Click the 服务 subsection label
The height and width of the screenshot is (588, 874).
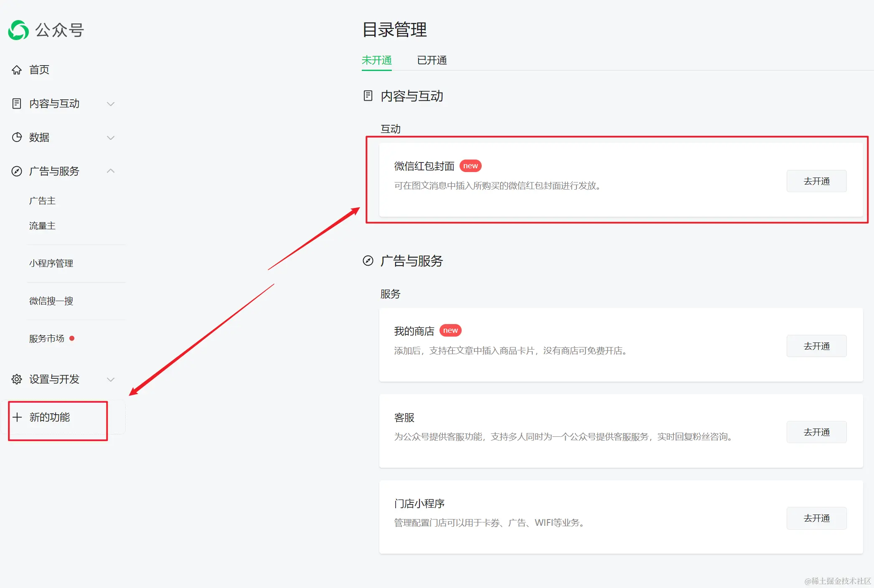390,294
